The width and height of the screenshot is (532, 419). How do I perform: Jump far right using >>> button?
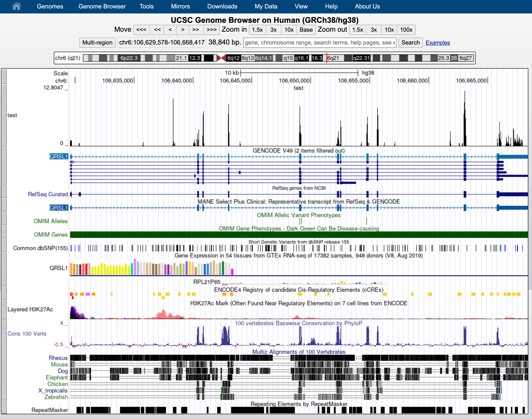pos(211,30)
